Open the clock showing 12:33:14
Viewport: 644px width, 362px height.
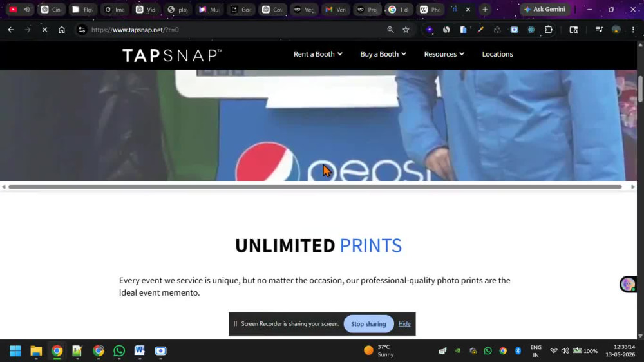pos(620,350)
